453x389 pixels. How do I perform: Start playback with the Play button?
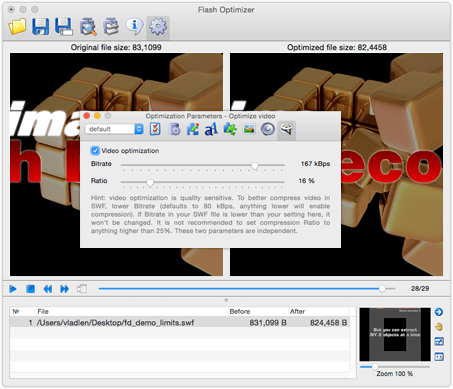[13, 289]
